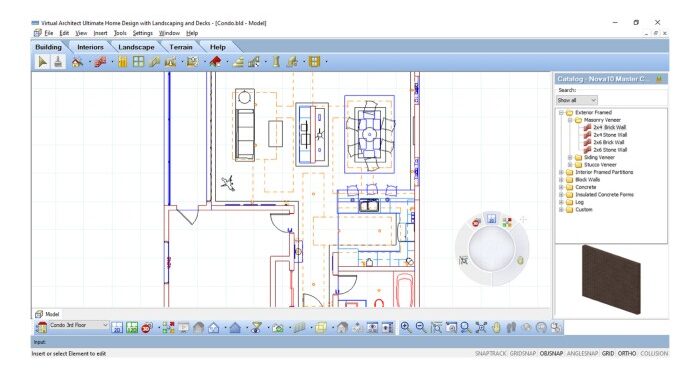This screenshot has width=700, height=375.
Task: Open the File menu
Action: (49, 33)
